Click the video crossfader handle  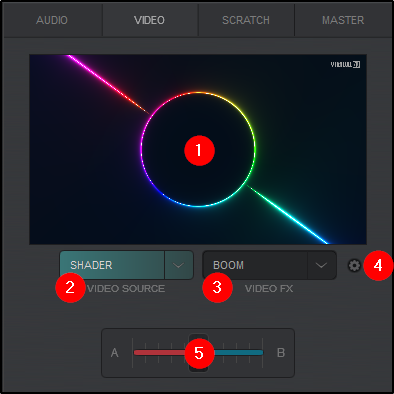point(199,353)
